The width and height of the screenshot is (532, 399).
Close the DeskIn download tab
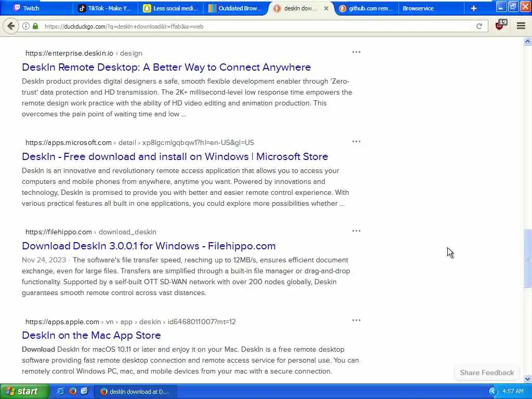pos(326,8)
